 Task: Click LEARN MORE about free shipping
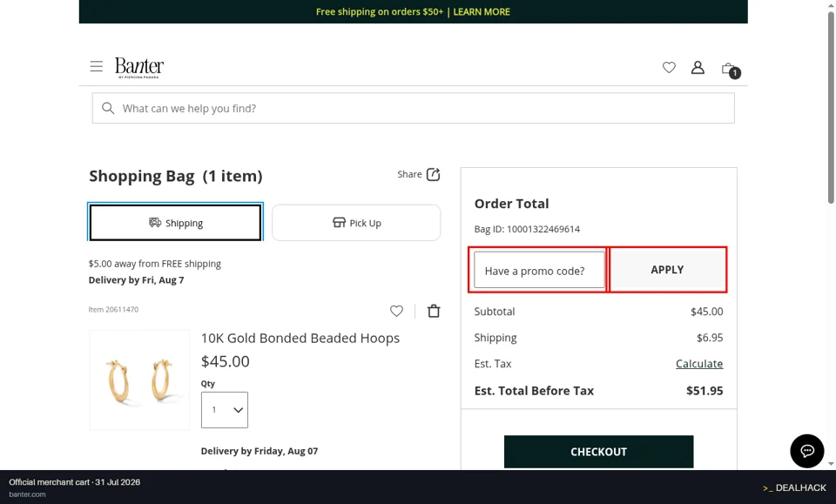482,11
